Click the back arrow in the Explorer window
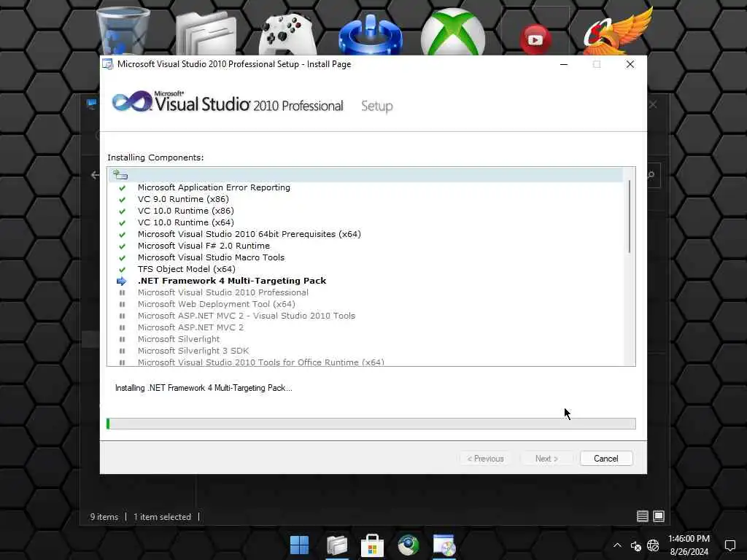The image size is (747, 560). (95, 175)
